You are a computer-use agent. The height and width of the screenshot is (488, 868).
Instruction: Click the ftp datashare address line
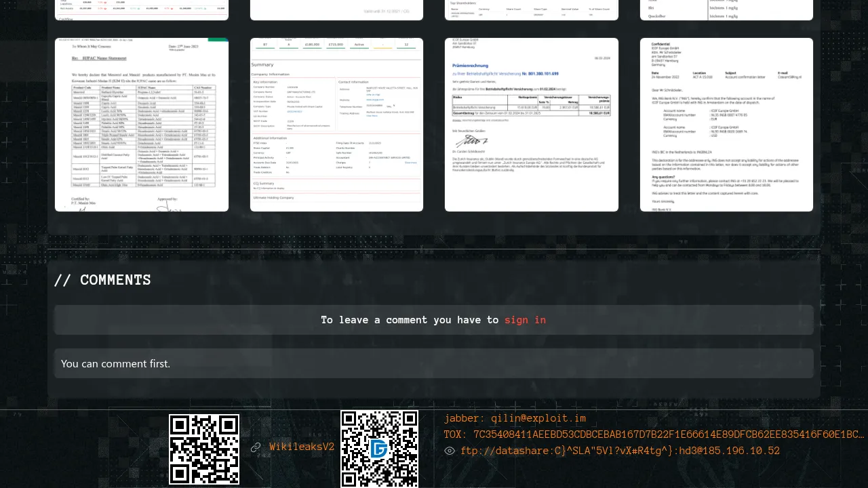(x=620, y=451)
